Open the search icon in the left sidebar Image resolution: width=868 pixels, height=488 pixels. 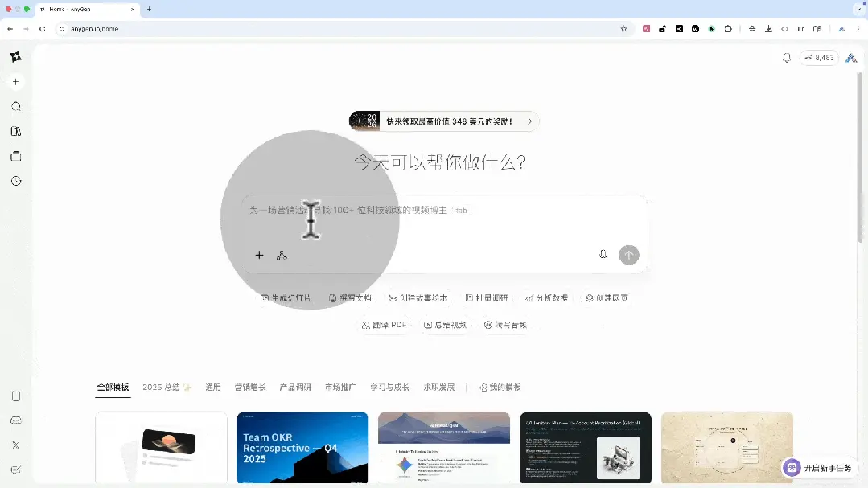coord(15,106)
